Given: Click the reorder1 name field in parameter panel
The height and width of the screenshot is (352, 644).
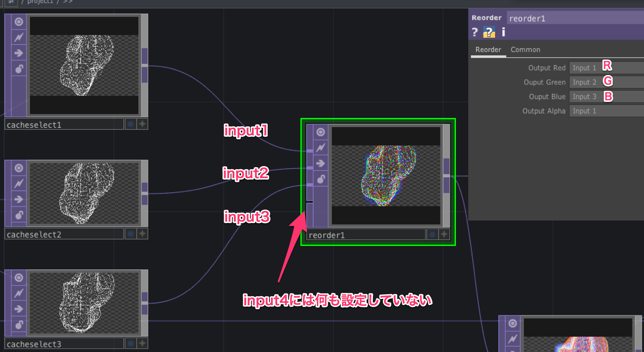Looking at the screenshot, I should pyautogui.click(x=575, y=18).
